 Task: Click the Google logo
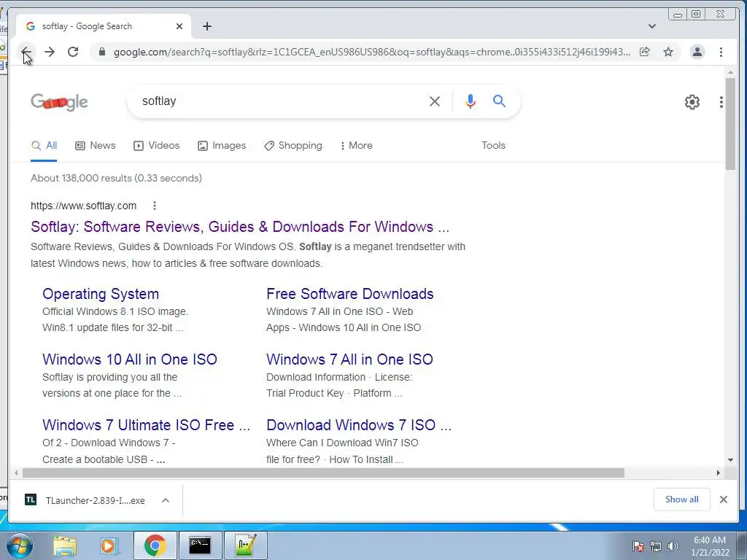59,102
